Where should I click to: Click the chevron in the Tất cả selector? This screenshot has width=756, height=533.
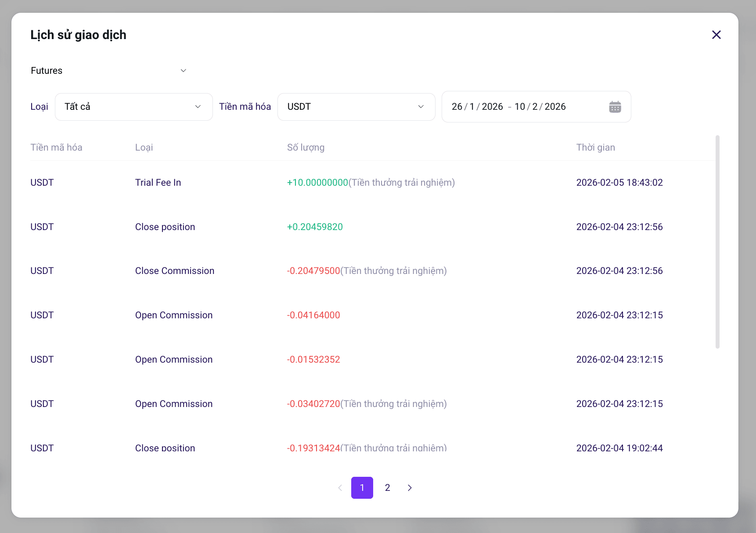point(198,107)
